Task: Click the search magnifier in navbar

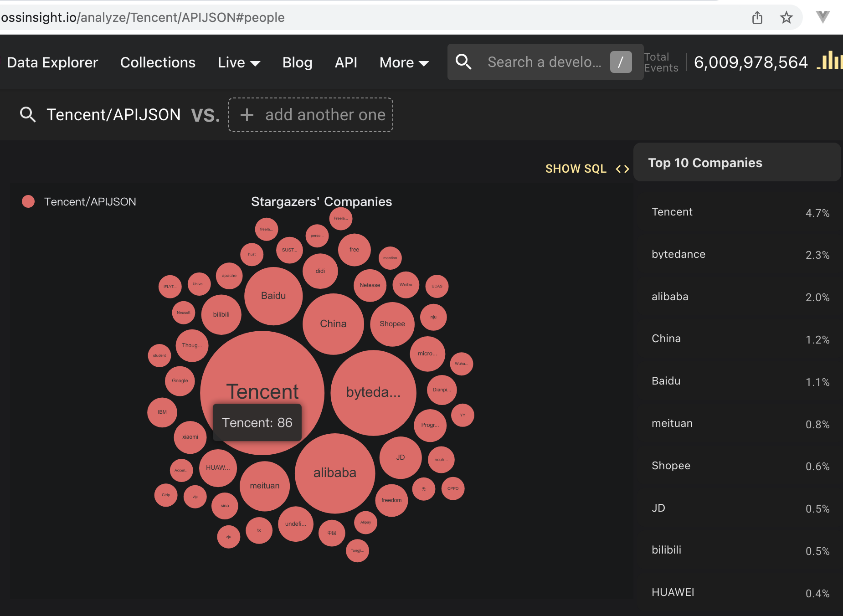Action: (x=463, y=62)
